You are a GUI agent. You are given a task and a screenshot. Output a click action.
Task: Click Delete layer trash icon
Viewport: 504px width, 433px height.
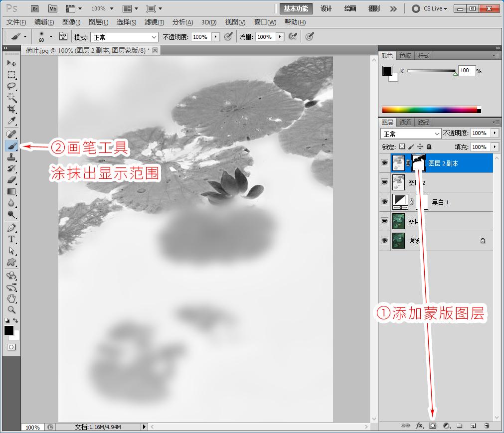[487, 426]
